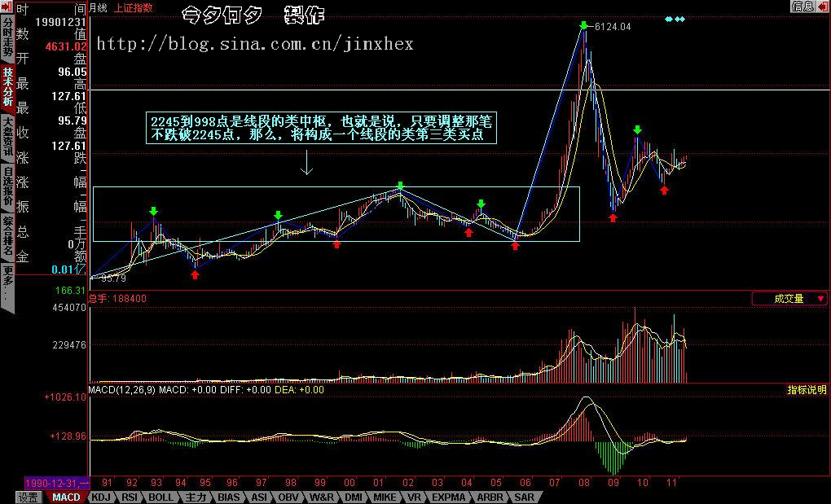Click the cyan diamond markers at top right
This screenshot has height=504, width=831.
pos(675,19)
